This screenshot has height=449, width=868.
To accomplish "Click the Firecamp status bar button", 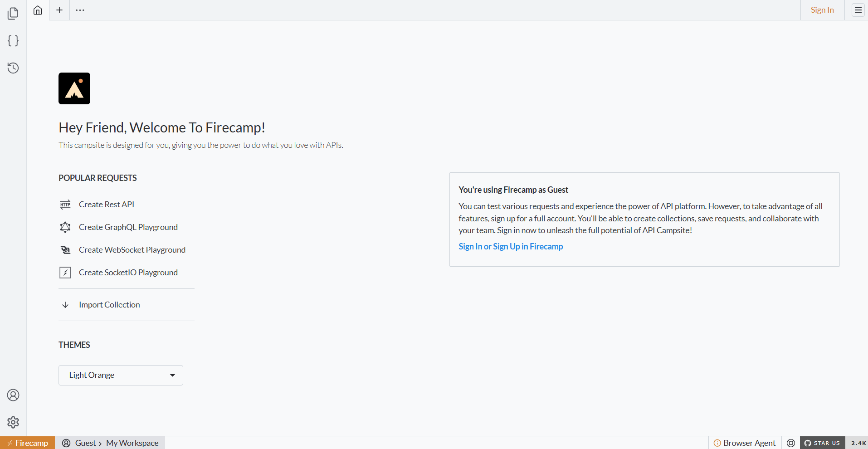I will (28, 443).
